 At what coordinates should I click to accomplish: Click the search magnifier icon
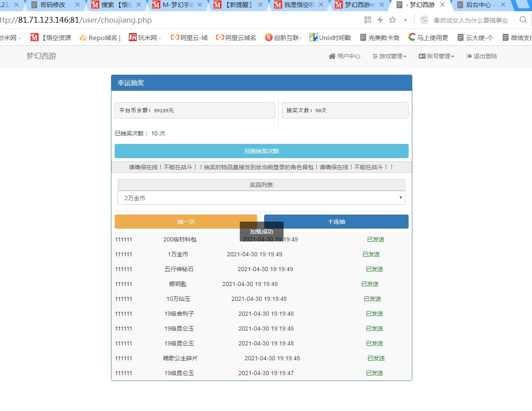point(523,20)
